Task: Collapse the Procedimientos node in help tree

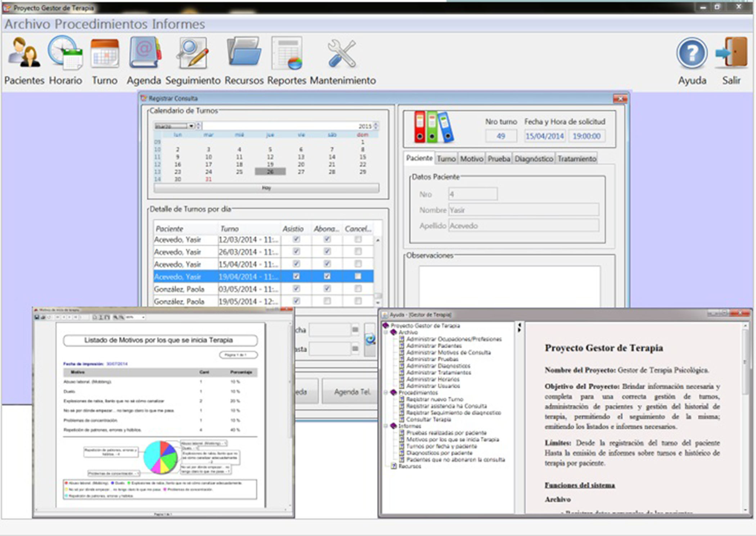Action: pyautogui.click(x=386, y=393)
